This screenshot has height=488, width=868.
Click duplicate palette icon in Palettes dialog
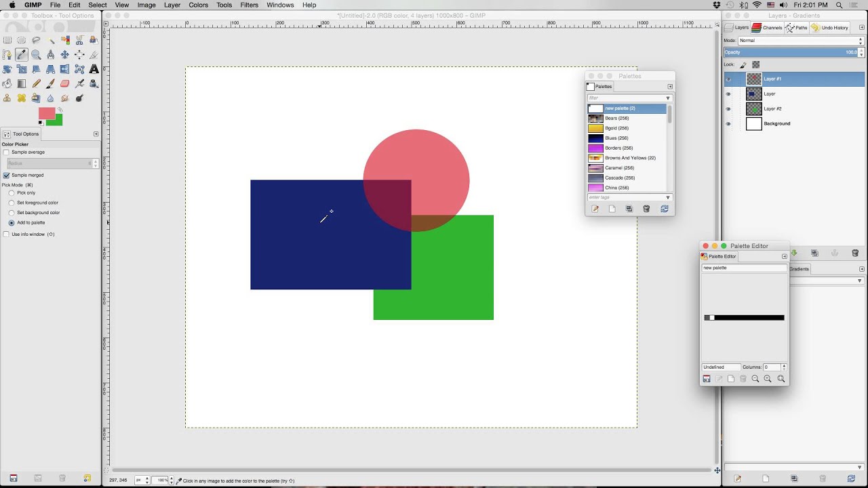pos(629,209)
